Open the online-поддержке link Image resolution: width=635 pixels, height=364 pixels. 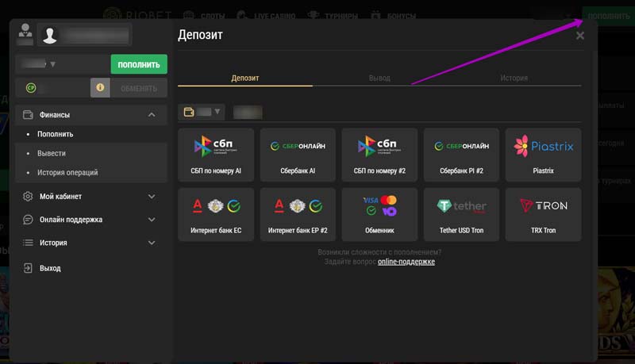point(406,261)
